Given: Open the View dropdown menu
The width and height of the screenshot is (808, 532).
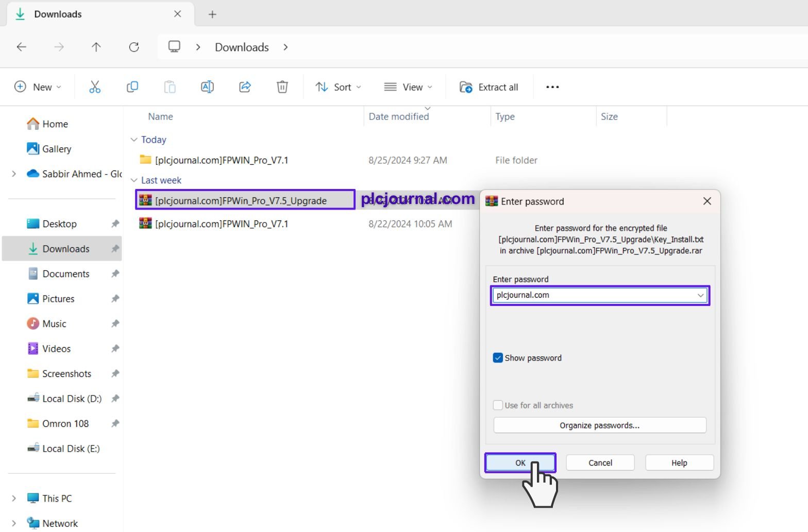Looking at the screenshot, I should [x=408, y=87].
